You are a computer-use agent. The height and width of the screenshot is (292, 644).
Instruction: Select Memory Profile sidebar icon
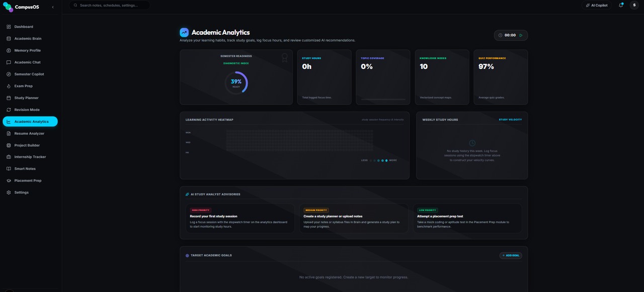[x=9, y=50]
